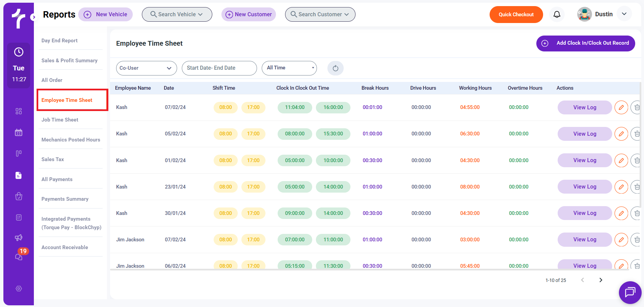The image size is (644, 307).
Task: Click the megaphone marketing icon in the sidebar
Action: tap(19, 238)
